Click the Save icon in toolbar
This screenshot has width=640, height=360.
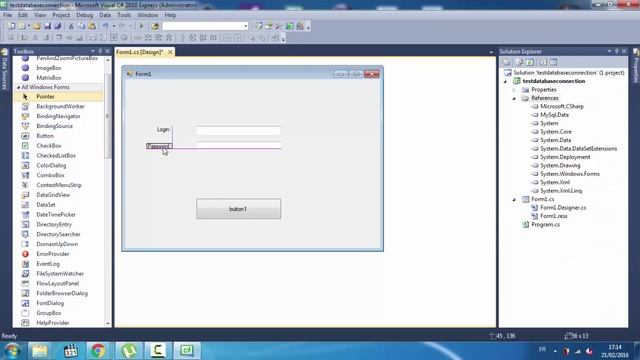47,27
